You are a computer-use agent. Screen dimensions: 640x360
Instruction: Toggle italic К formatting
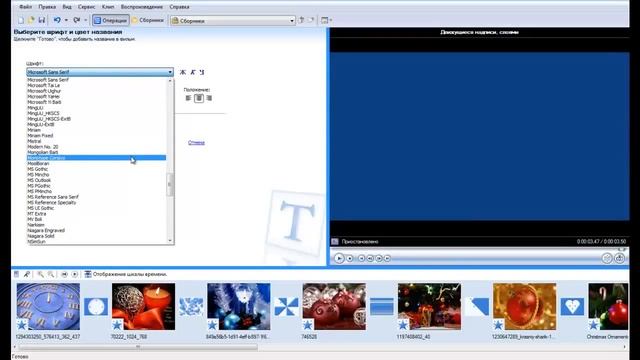pyautogui.click(x=193, y=72)
